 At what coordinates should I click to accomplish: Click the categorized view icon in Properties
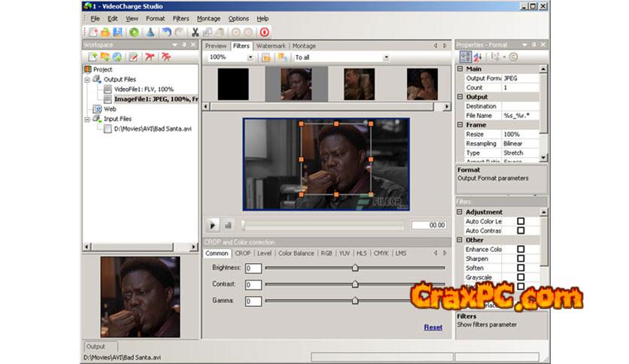[x=466, y=56]
